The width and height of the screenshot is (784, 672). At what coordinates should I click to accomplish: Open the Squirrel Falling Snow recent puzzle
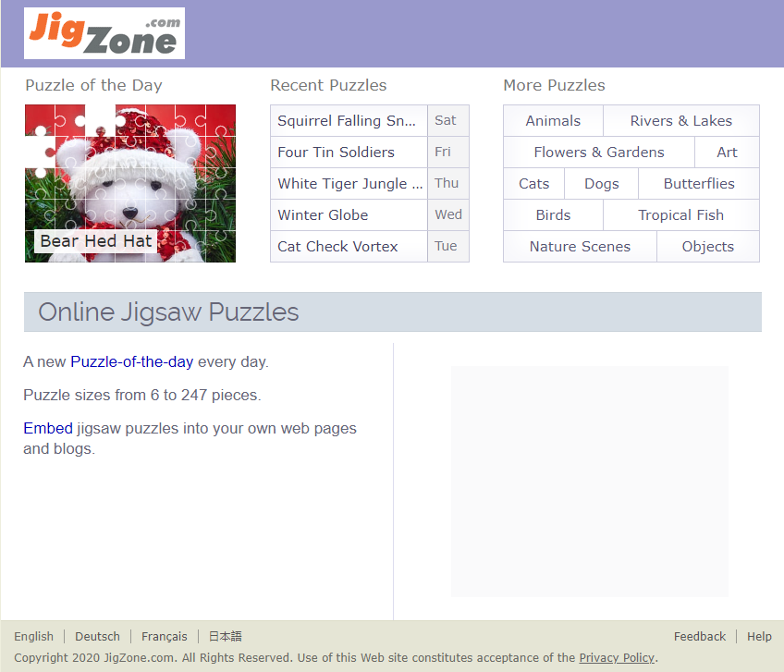point(348,121)
